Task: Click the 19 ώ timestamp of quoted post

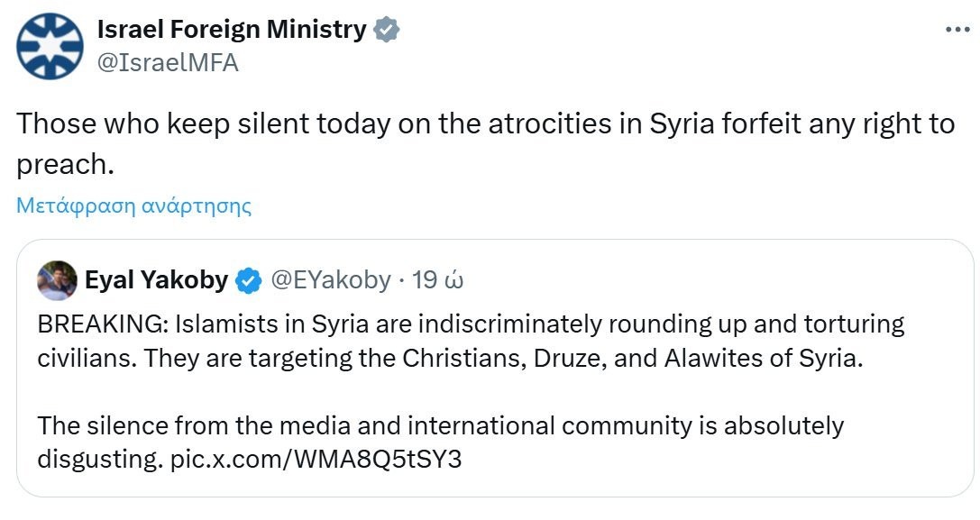Action: (437, 280)
